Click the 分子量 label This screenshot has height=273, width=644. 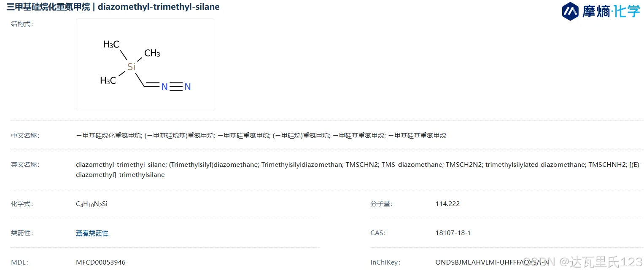(x=381, y=204)
